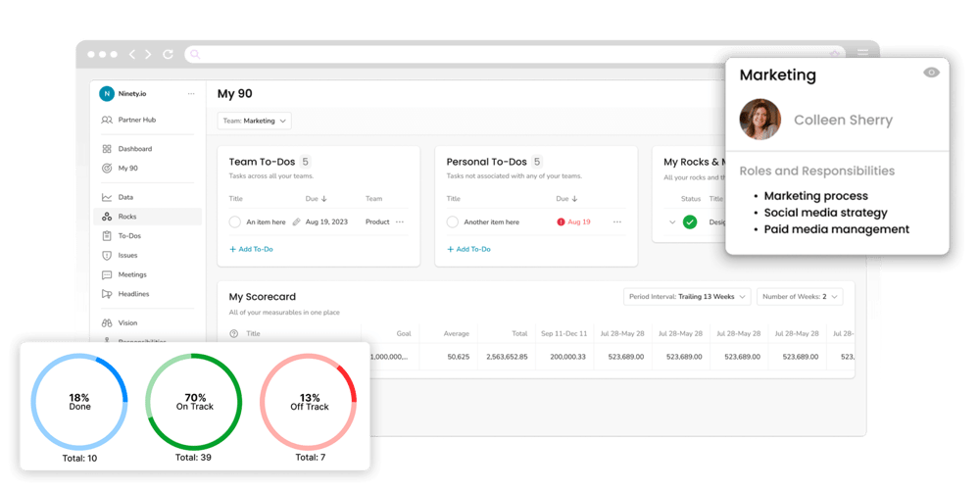Select Meetings in the sidebar

(x=132, y=274)
